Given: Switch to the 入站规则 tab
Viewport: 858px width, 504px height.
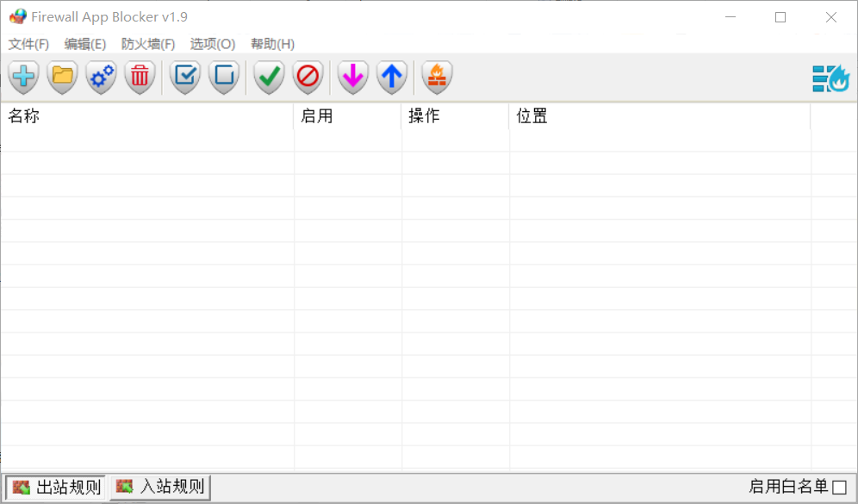Looking at the screenshot, I should coord(161,488).
